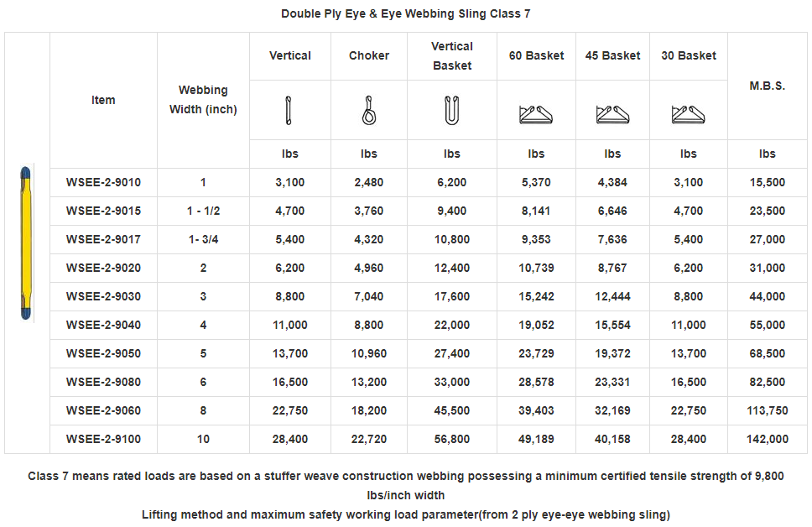Click the 60 Basket hitch icon
This screenshot has width=812, height=527.
tap(536, 113)
